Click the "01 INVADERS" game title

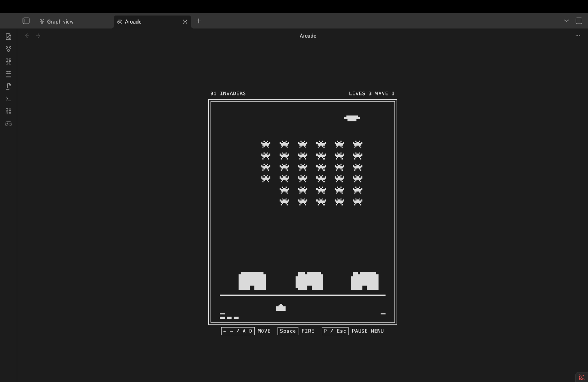pos(228,93)
